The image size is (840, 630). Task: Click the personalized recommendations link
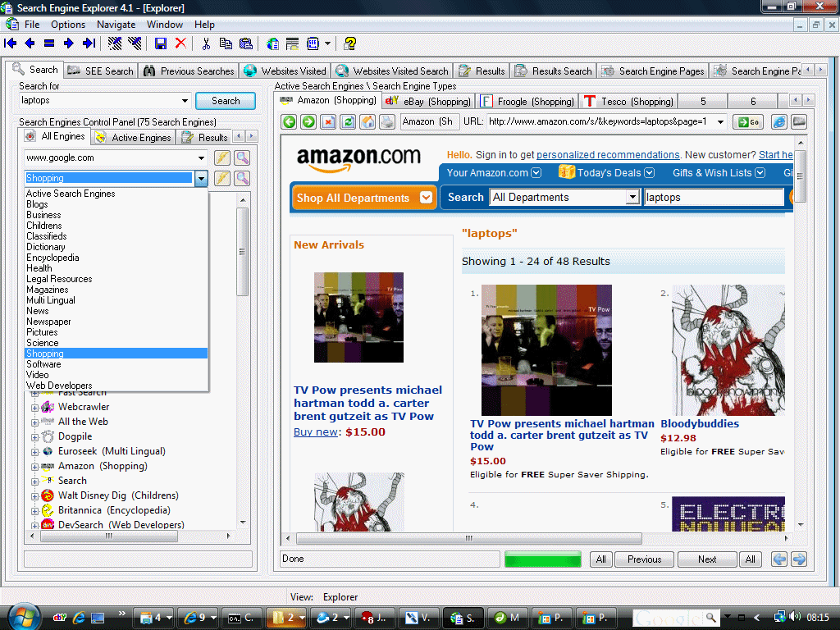tap(608, 155)
